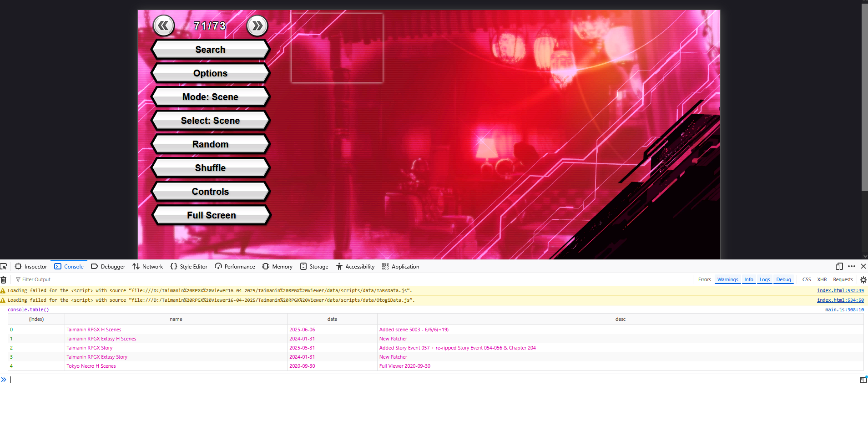Image resolution: width=868 pixels, height=426 pixels.
Task: Click the page vertical scrollbar
Action: click(864, 98)
